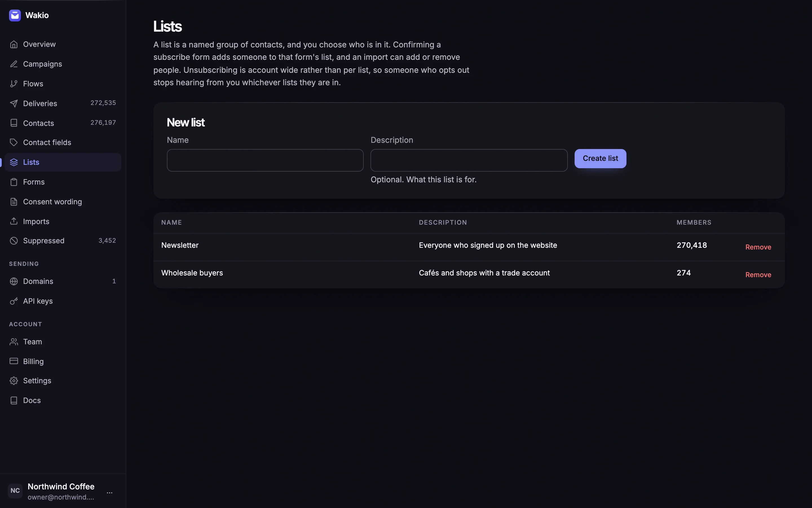Click the Deliveries count 272,535
The height and width of the screenshot is (508, 812).
coord(103,103)
